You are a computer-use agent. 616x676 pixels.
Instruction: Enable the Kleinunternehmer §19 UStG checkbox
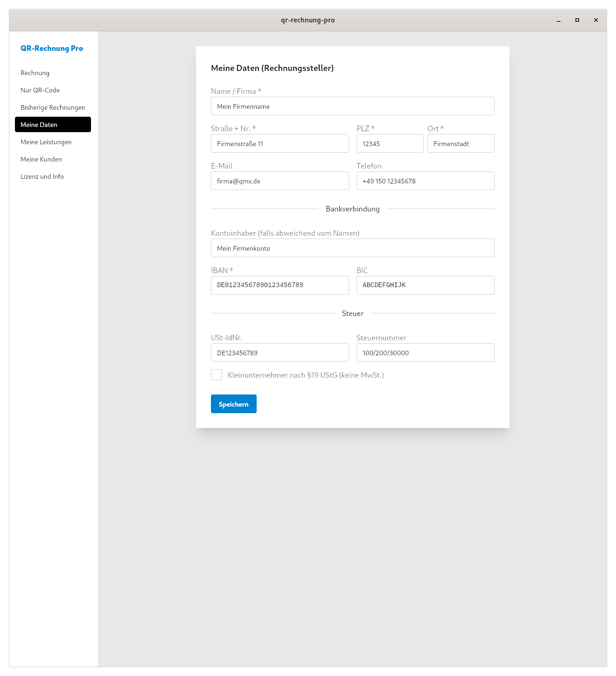pyautogui.click(x=217, y=375)
